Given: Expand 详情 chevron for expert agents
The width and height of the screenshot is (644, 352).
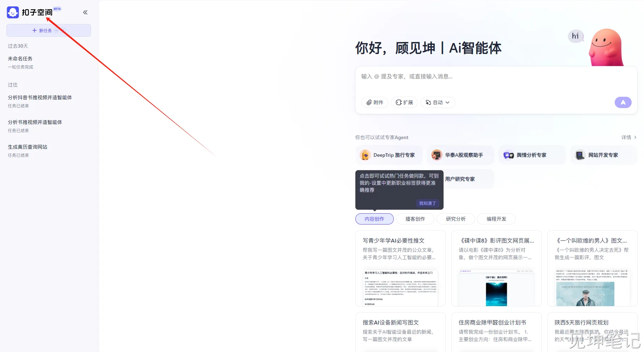Looking at the screenshot, I should [x=635, y=137].
